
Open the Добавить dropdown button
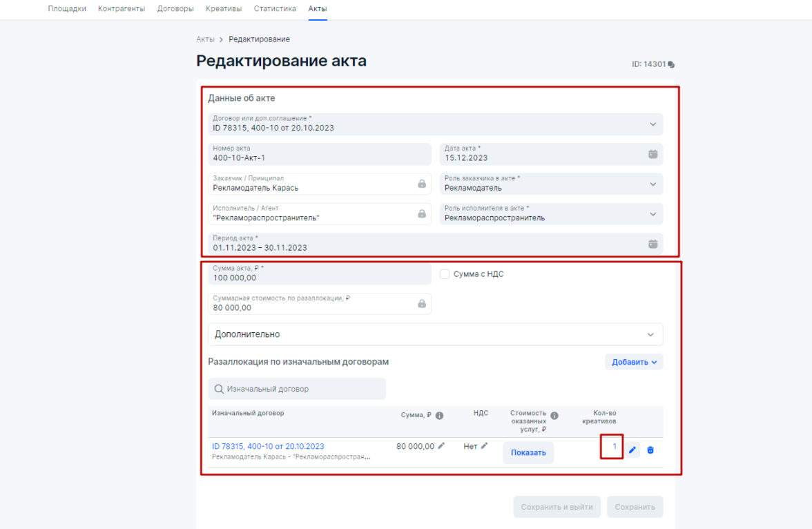pyautogui.click(x=634, y=362)
